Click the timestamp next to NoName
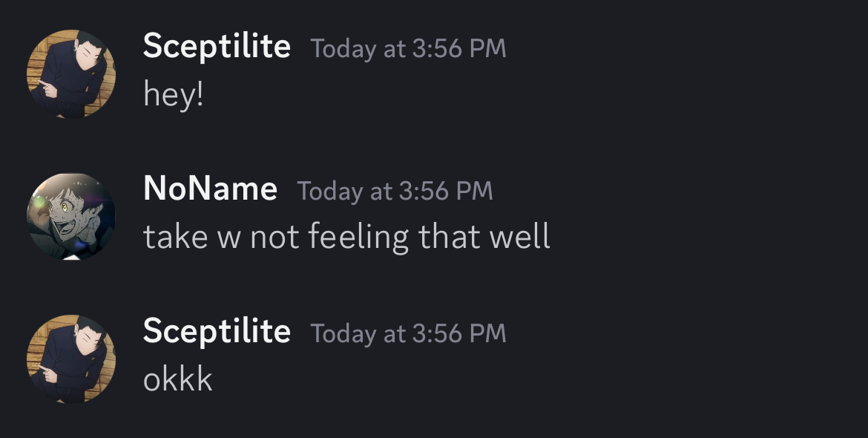Viewport: 868px width, 438px height. (x=395, y=191)
